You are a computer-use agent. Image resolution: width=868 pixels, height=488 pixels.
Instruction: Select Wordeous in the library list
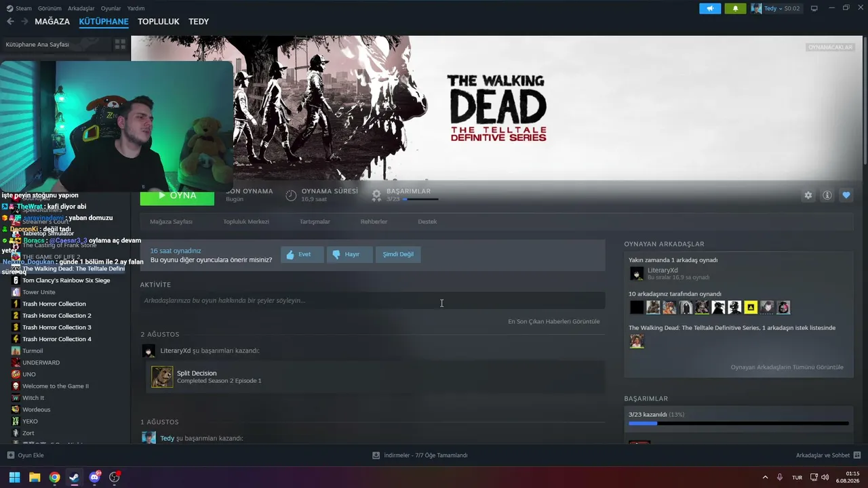(37, 409)
